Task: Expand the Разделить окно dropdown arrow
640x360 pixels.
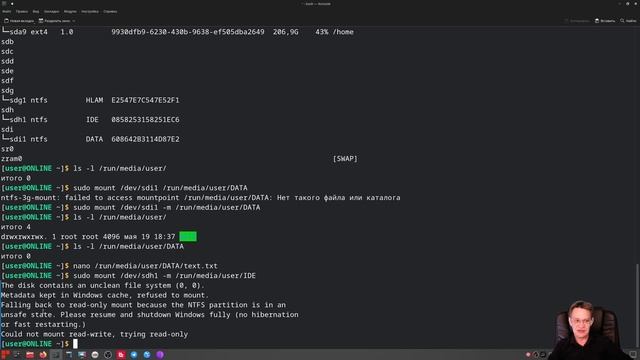Action: pos(74,21)
